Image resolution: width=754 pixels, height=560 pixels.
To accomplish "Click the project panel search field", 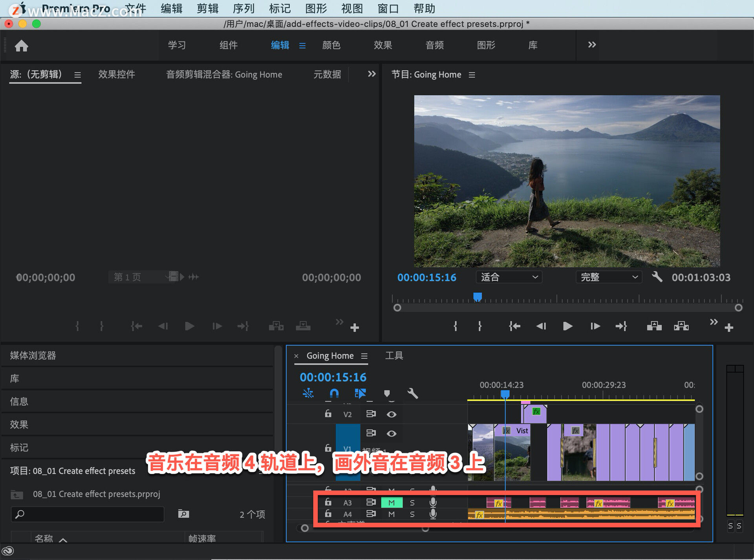I will tap(88, 514).
